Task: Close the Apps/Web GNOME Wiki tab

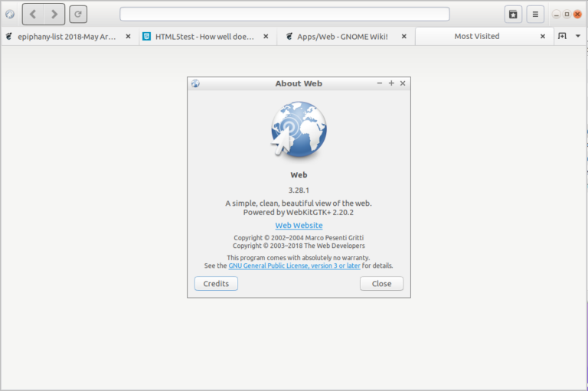Action: click(x=404, y=37)
